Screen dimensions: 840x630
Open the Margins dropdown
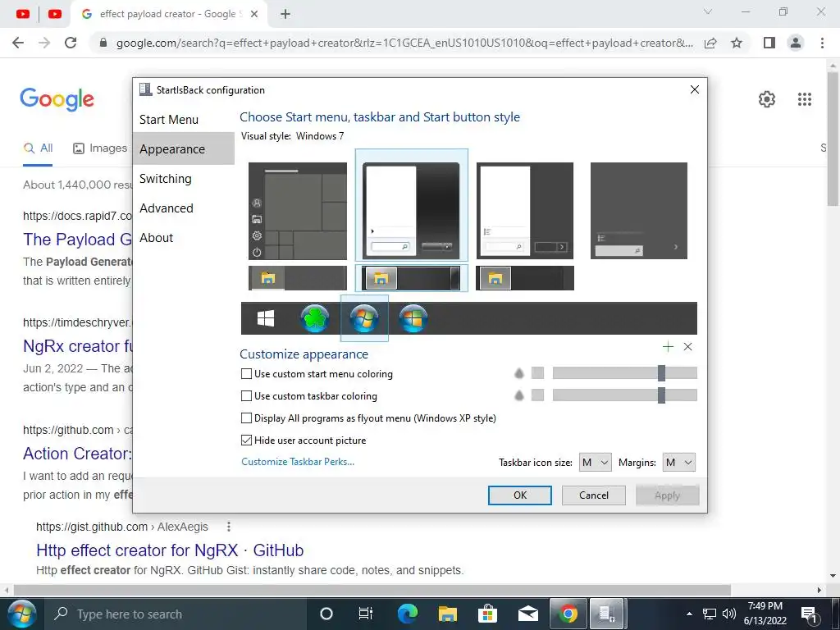click(x=678, y=463)
